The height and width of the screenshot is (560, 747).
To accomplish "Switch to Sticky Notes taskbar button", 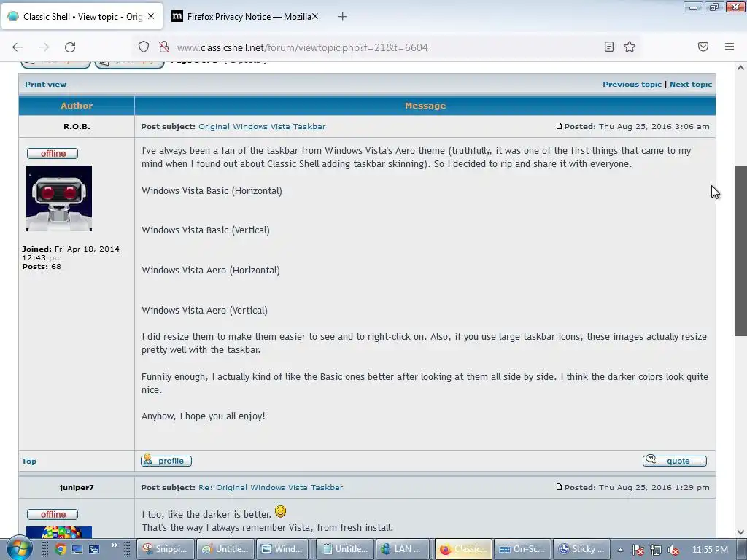I will point(583,549).
